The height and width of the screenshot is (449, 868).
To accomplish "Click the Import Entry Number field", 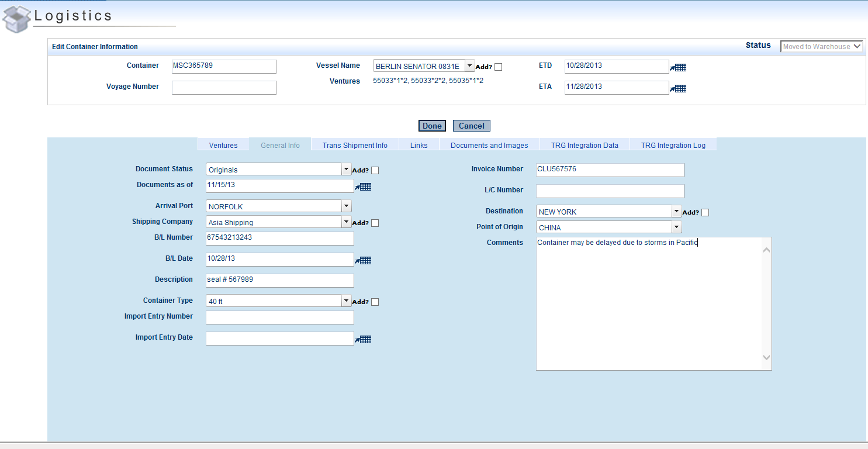I will pyautogui.click(x=280, y=317).
